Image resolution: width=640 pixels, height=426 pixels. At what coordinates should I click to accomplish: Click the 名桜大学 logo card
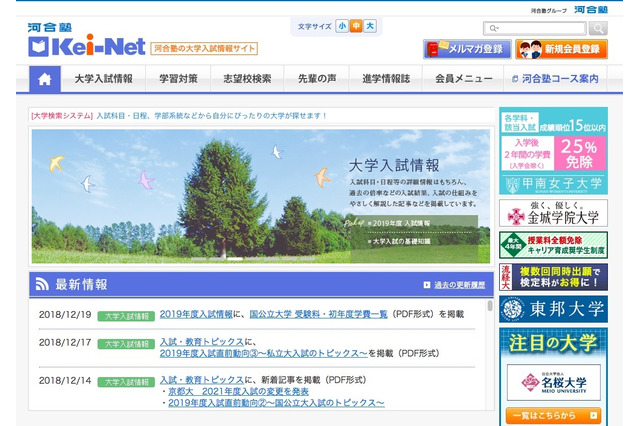553,382
